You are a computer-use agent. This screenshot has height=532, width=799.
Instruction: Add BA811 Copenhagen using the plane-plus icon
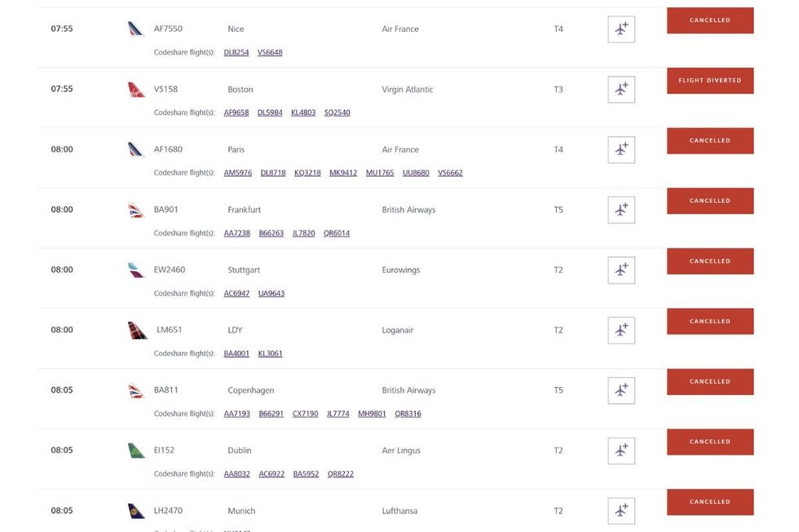620,389
